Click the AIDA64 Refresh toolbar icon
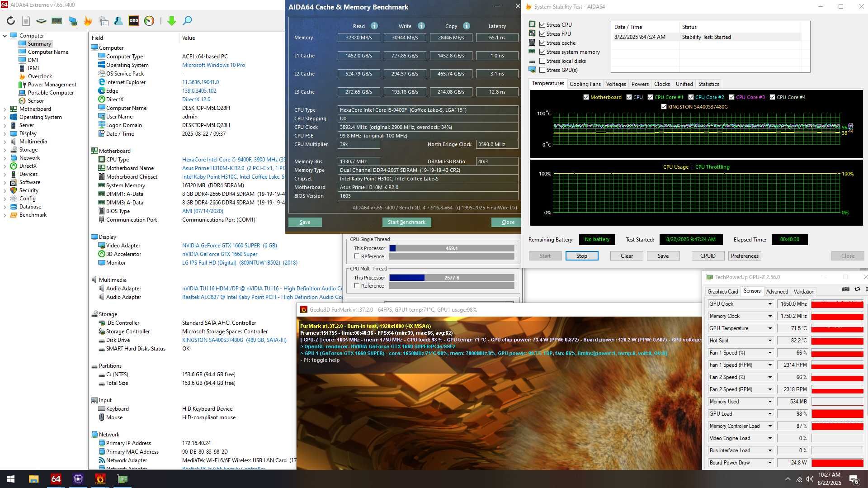The width and height of the screenshot is (868, 488). pos(11,21)
